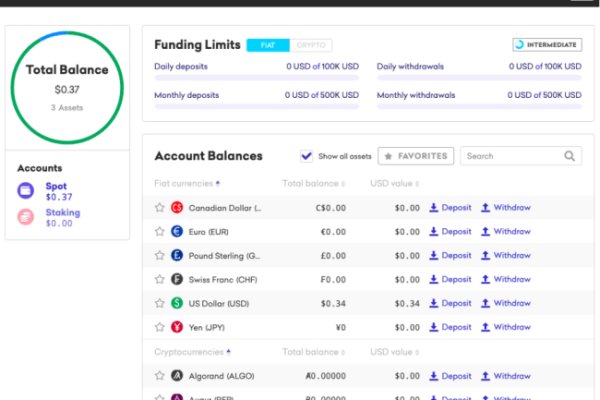This screenshot has height=400, width=600.
Task: Click the Yen (JPY) currency icon
Action: 177,327
